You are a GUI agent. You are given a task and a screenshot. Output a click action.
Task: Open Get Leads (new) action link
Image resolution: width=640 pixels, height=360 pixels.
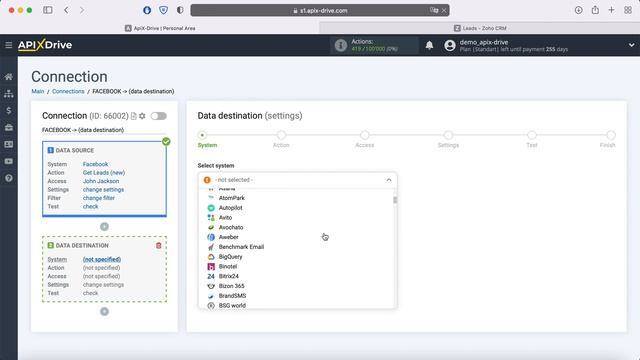[x=104, y=173]
